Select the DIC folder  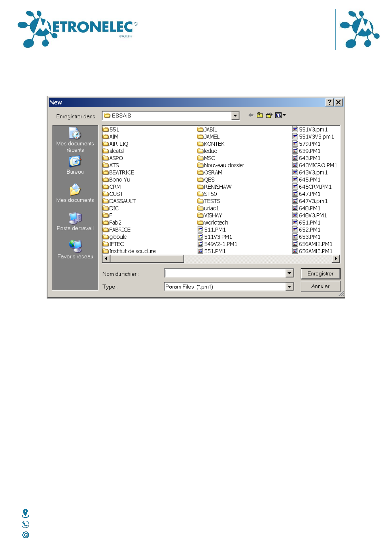coord(111,208)
